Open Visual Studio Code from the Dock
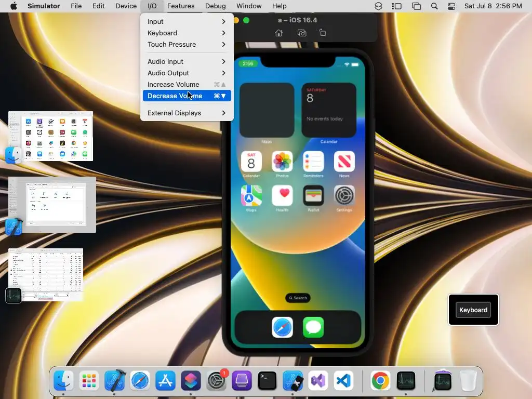532x399 pixels. [343, 380]
